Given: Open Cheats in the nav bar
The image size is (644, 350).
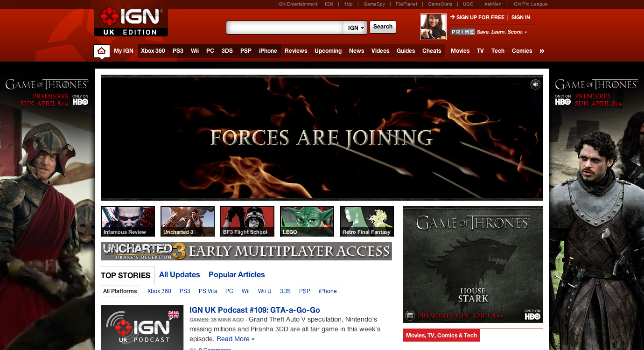Looking at the screenshot, I should [x=432, y=51].
